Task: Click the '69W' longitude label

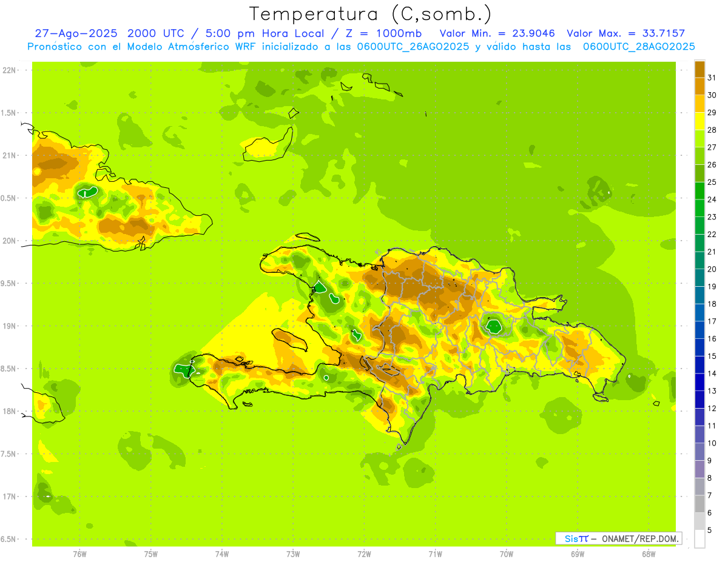Action: (578, 554)
